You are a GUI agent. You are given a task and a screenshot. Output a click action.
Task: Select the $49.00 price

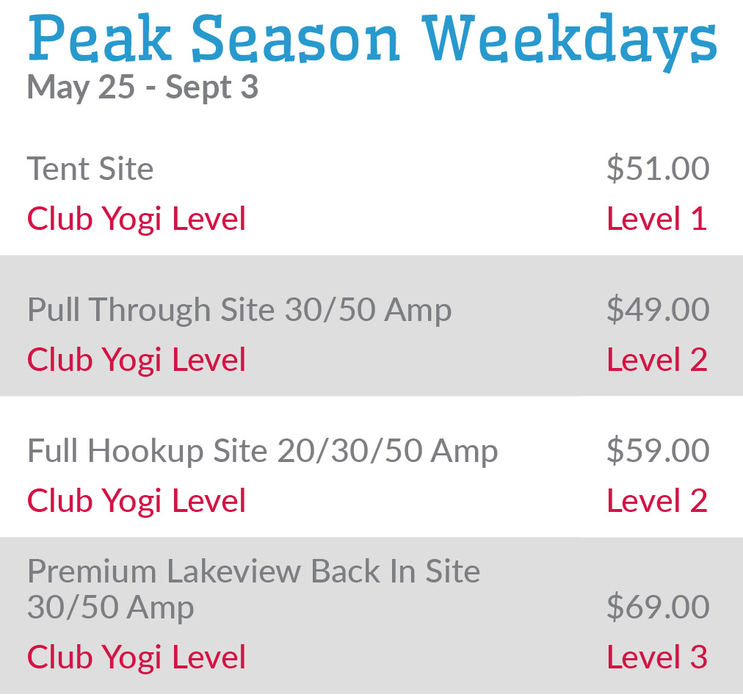click(658, 310)
